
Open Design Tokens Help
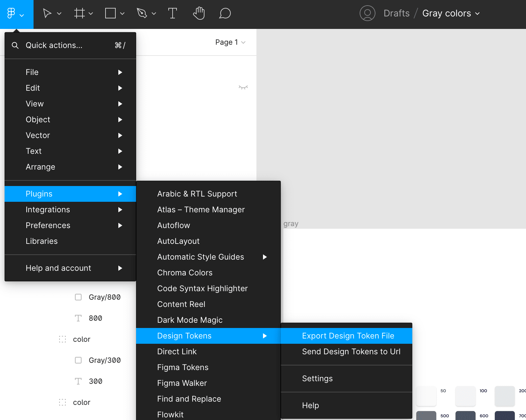click(x=347, y=406)
